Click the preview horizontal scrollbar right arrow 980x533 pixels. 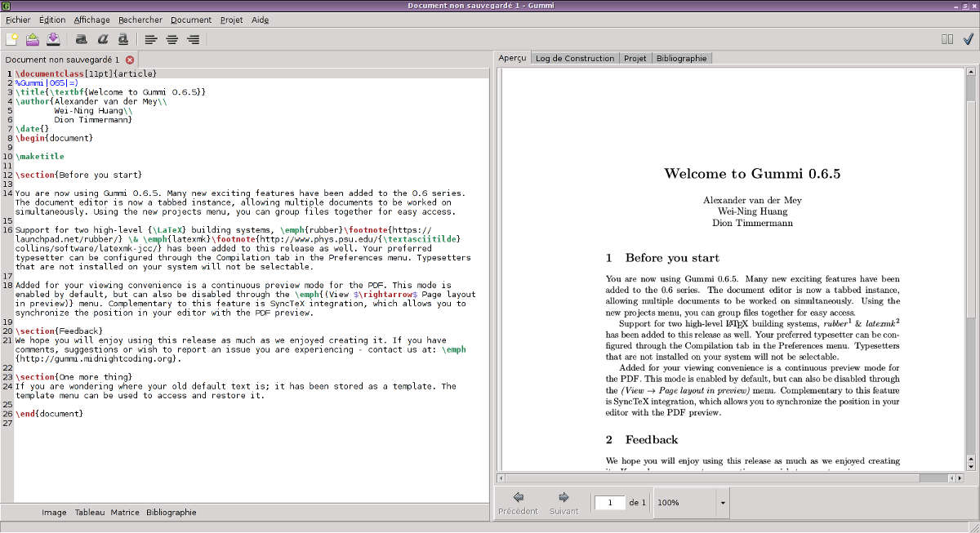[x=960, y=477]
